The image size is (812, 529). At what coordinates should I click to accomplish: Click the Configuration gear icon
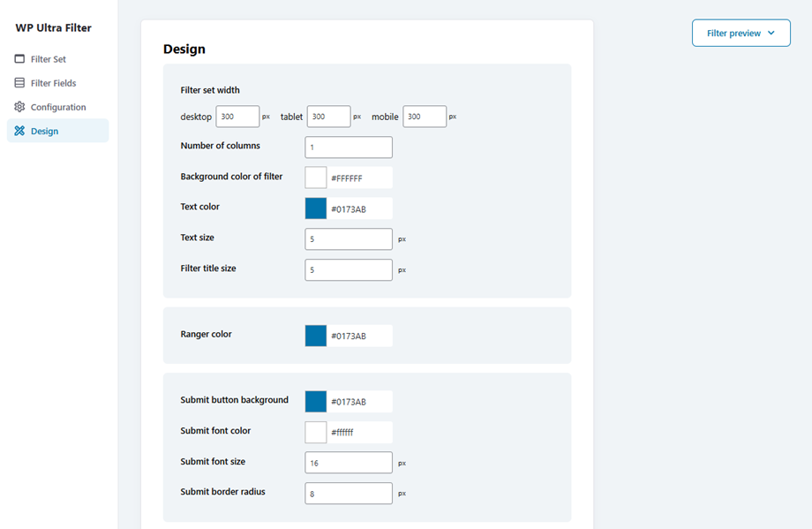point(19,107)
